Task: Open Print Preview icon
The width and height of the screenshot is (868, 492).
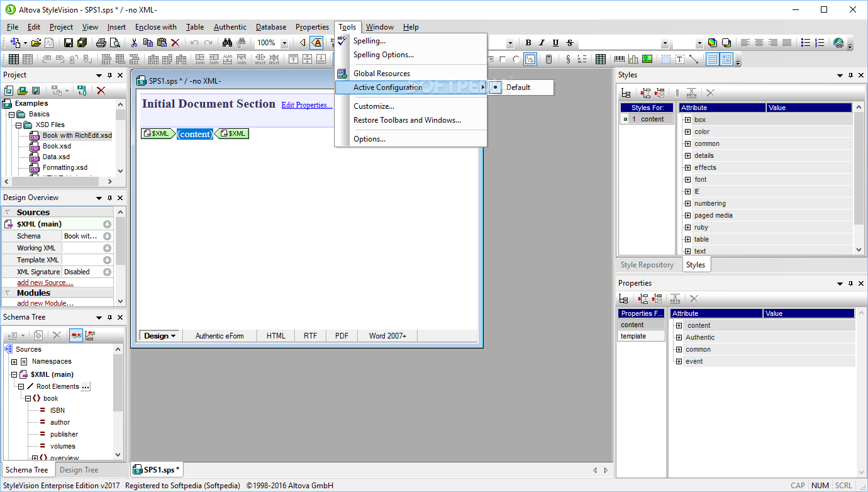Action: coord(114,43)
